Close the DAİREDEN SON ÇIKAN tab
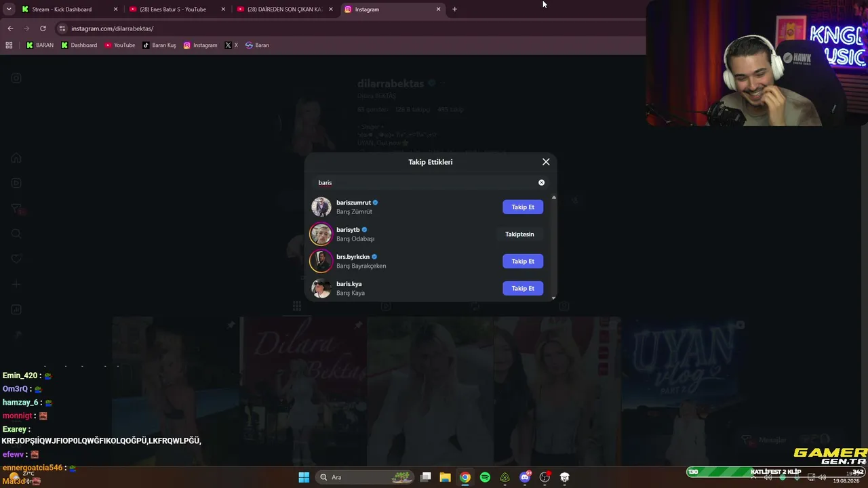 point(331,9)
